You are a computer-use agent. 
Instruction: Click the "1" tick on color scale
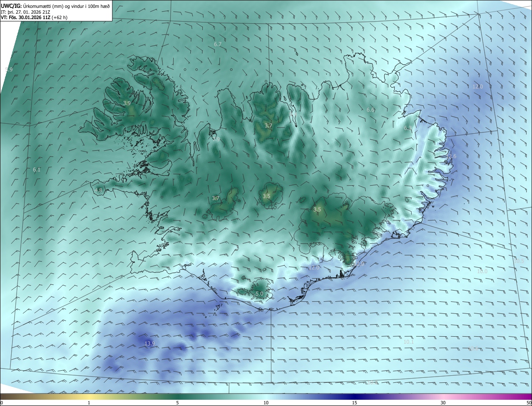tap(89, 403)
